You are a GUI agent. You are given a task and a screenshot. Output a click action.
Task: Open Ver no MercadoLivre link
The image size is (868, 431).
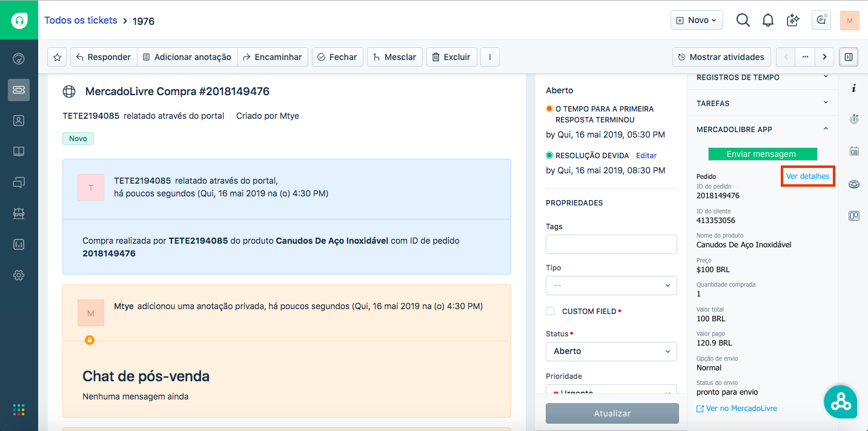tap(737, 409)
